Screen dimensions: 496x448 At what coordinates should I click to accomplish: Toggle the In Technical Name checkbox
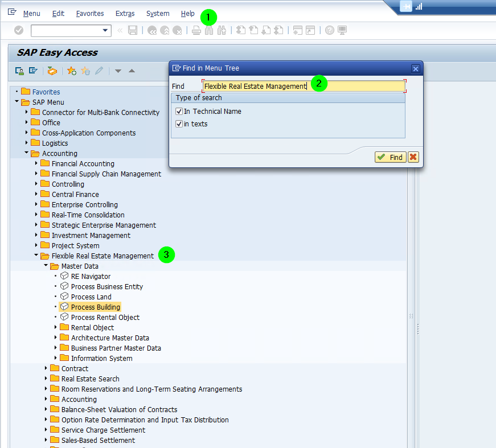click(x=179, y=112)
